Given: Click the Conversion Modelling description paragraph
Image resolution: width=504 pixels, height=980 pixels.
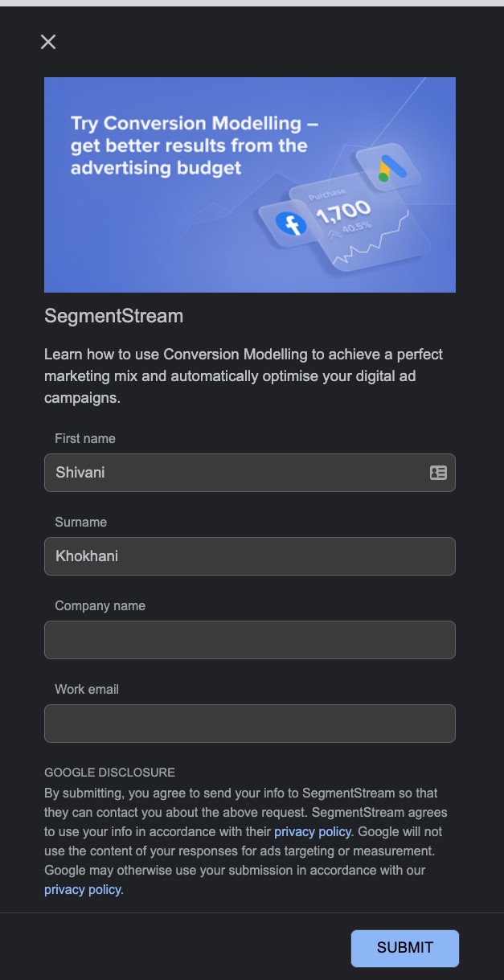Looking at the screenshot, I should point(241,374).
